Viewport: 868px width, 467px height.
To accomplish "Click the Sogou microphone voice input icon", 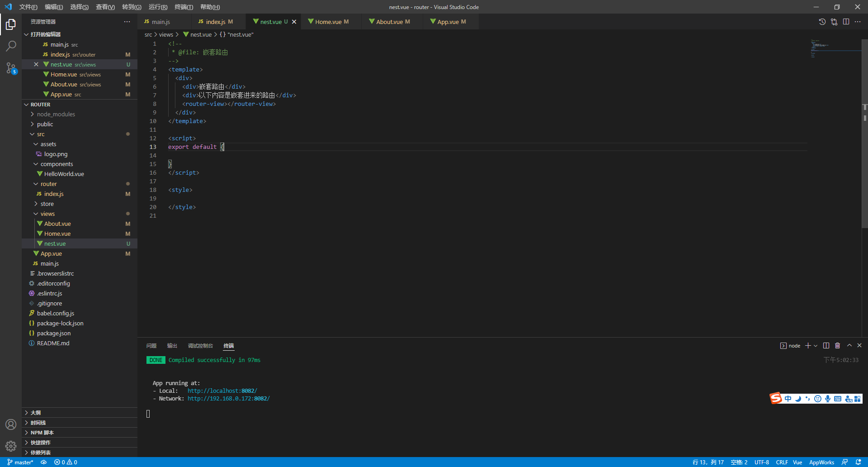I will (x=827, y=399).
